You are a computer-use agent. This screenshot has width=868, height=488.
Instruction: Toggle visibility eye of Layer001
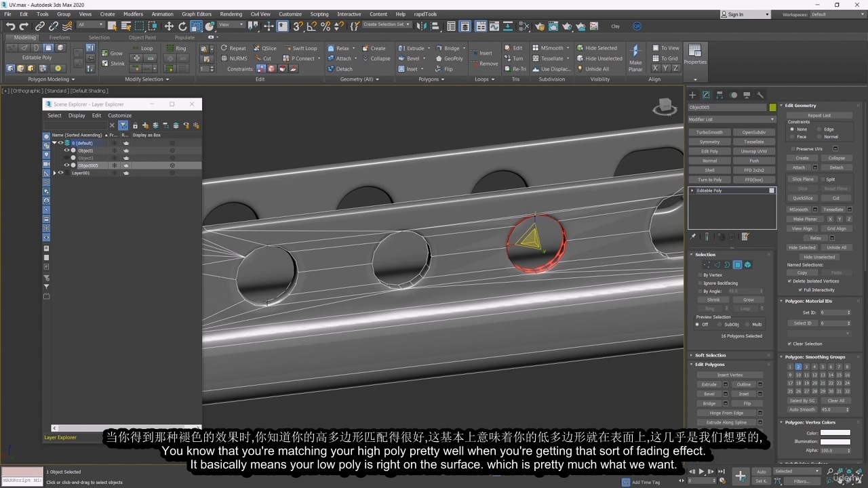point(60,173)
